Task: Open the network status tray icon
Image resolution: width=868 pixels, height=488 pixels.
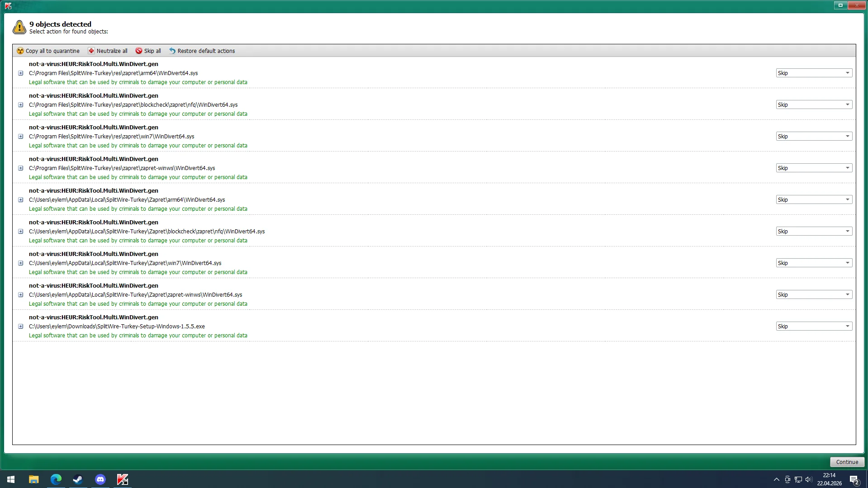Action: coord(798,479)
